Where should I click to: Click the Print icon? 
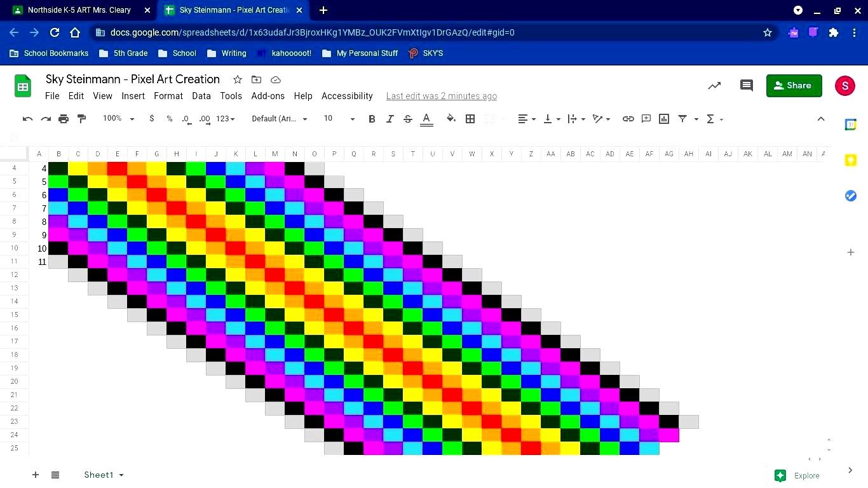64,119
